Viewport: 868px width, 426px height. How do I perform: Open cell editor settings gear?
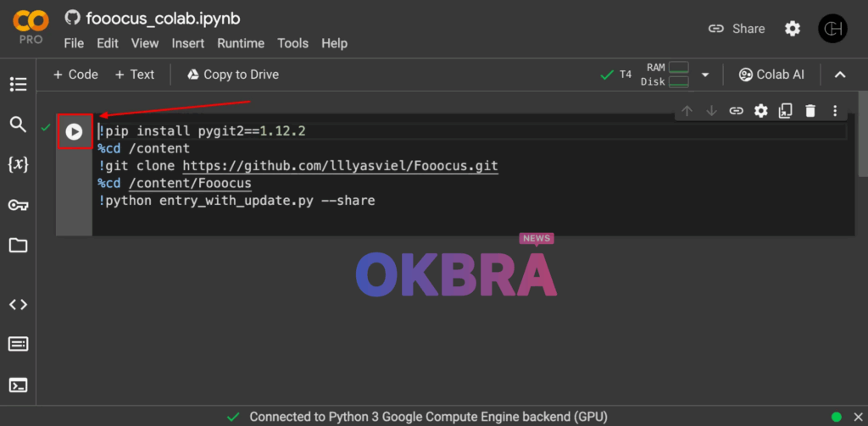[x=761, y=111]
